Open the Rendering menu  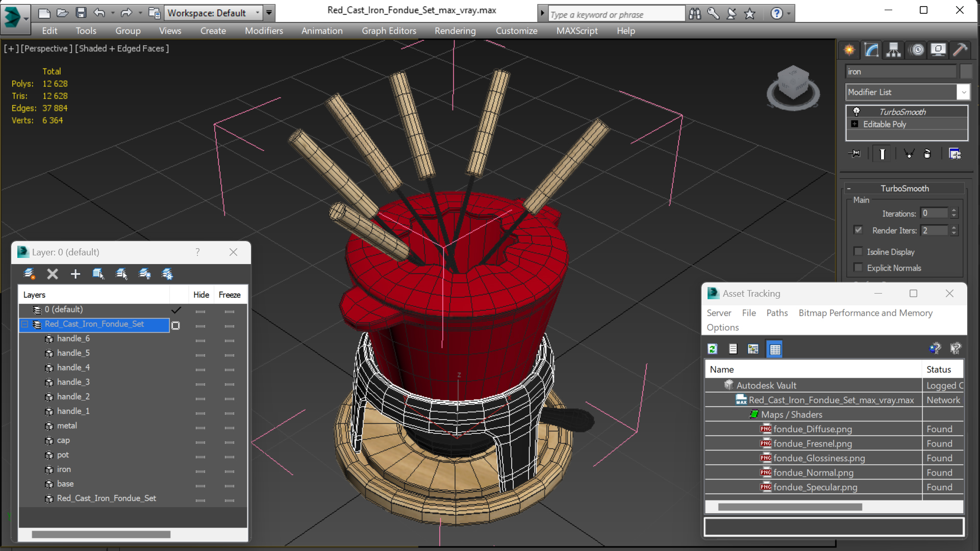pyautogui.click(x=455, y=31)
